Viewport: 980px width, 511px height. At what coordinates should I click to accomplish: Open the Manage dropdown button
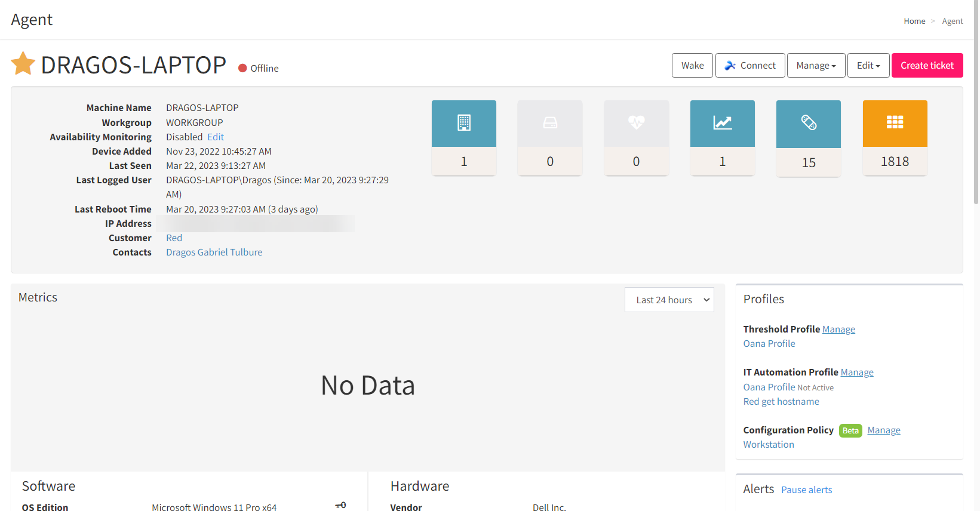[x=816, y=66]
